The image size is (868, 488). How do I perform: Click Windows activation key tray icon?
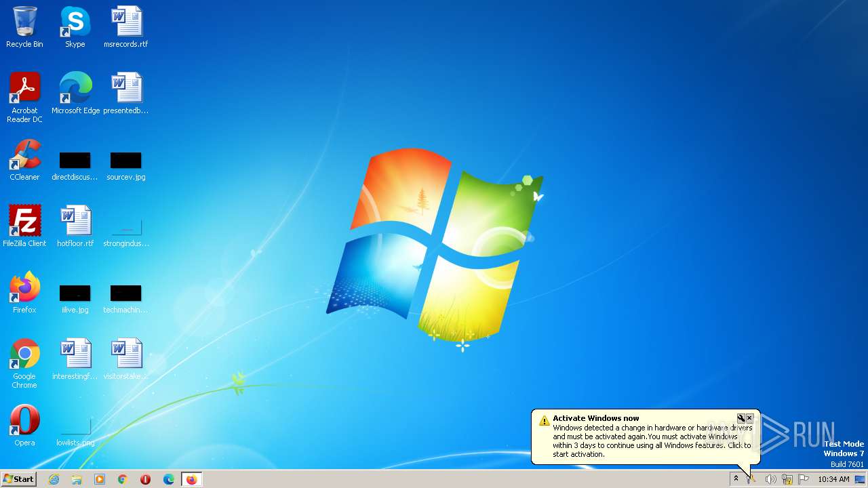(x=752, y=479)
